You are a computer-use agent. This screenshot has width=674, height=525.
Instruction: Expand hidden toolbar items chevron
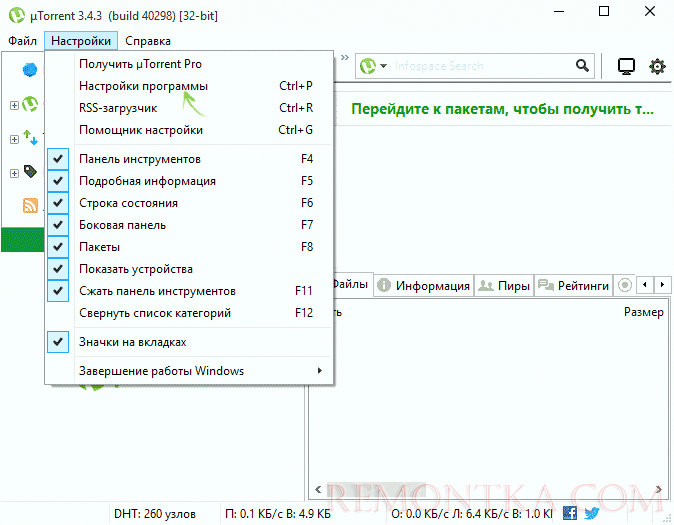click(x=345, y=58)
